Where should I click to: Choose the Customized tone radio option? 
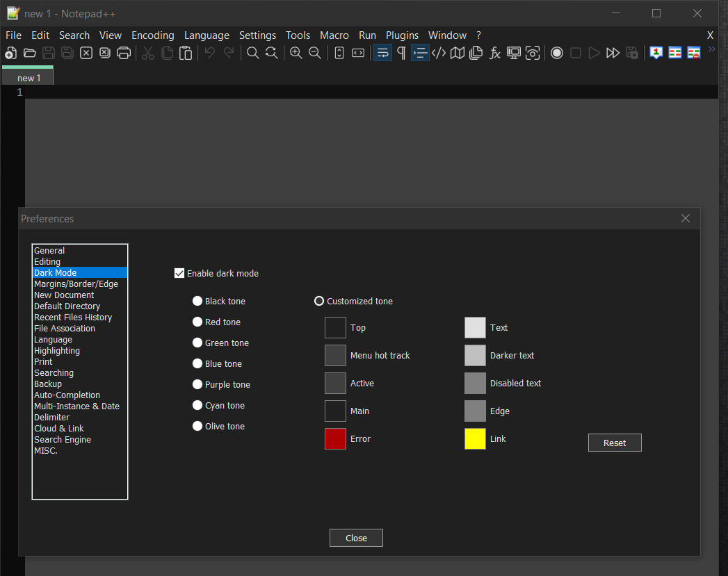[x=319, y=302]
